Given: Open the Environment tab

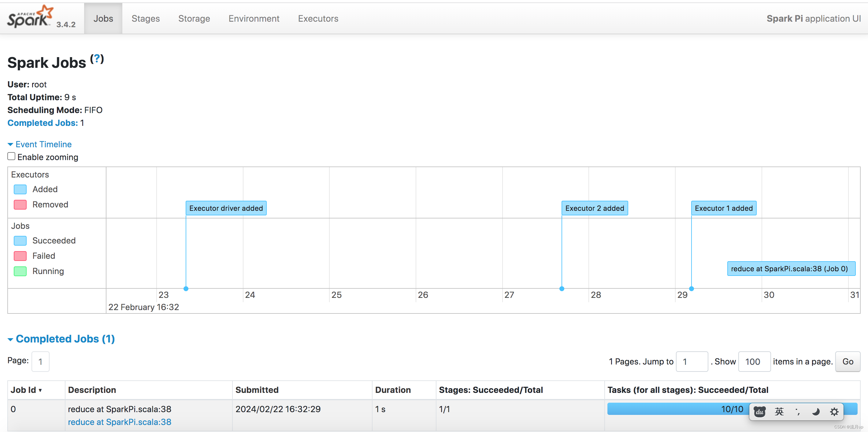Looking at the screenshot, I should click(254, 19).
